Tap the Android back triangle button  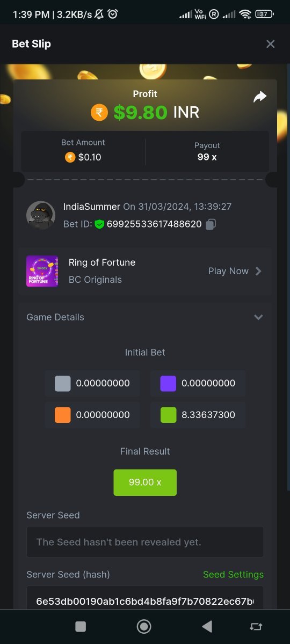(x=207, y=626)
